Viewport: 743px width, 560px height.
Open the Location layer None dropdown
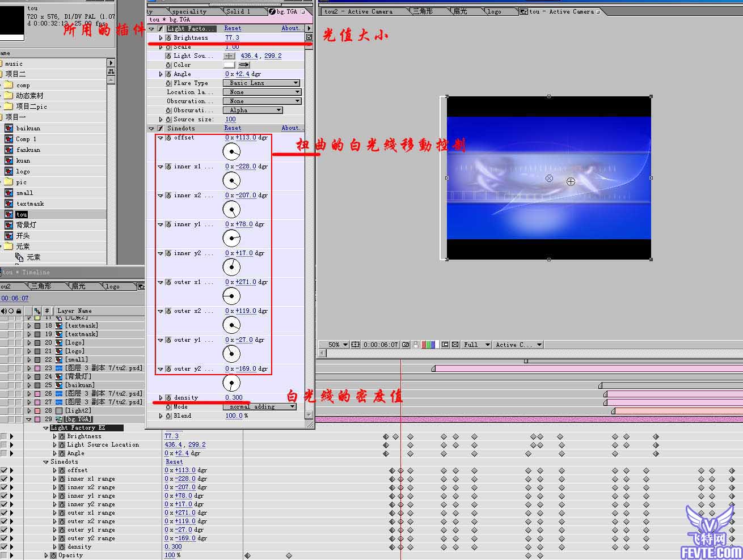261,92
